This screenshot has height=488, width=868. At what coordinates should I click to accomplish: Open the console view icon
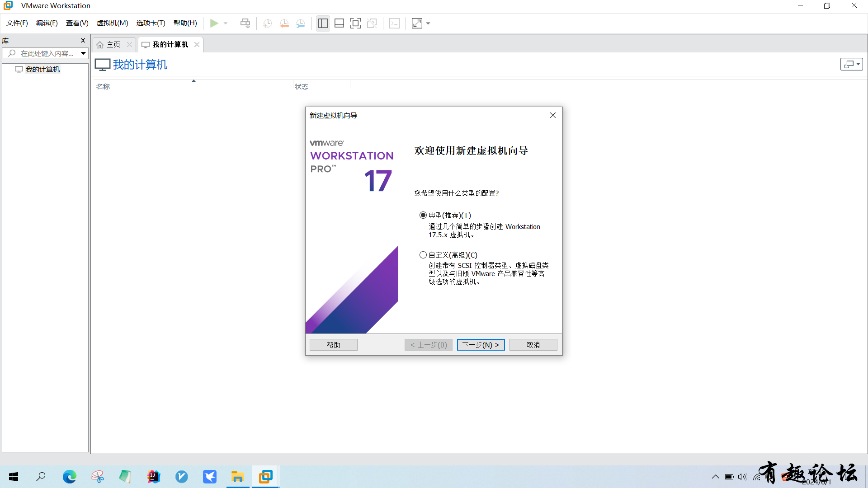(x=395, y=23)
